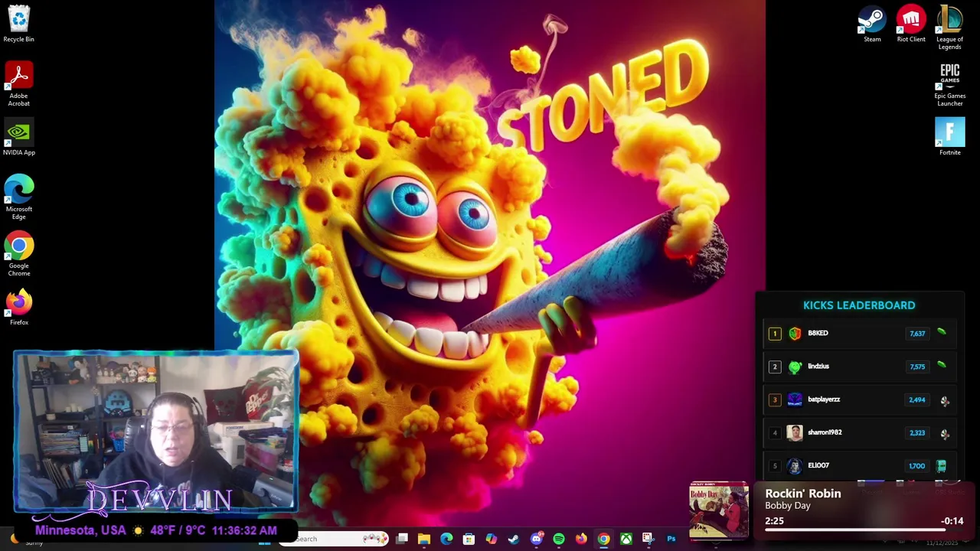The width and height of the screenshot is (980, 551).
Task: Click the webcam overlay video feed
Action: click(156, 431)
